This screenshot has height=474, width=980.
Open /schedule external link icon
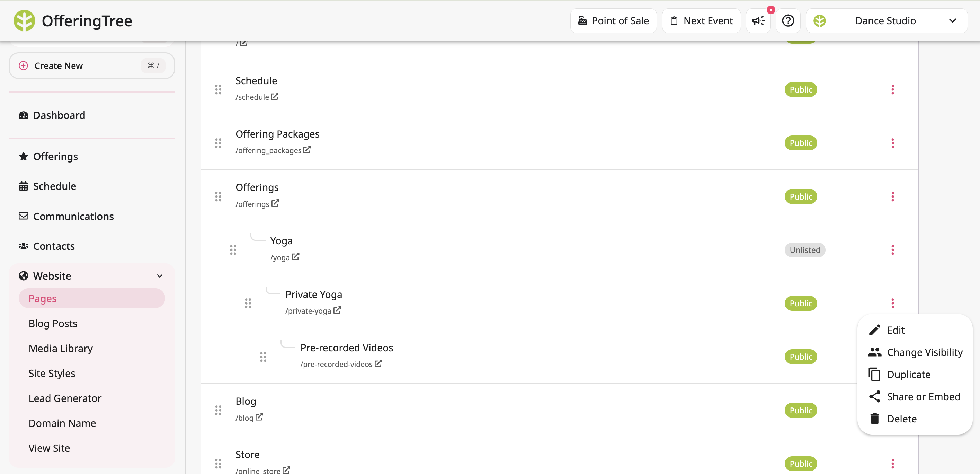[275, 96]
